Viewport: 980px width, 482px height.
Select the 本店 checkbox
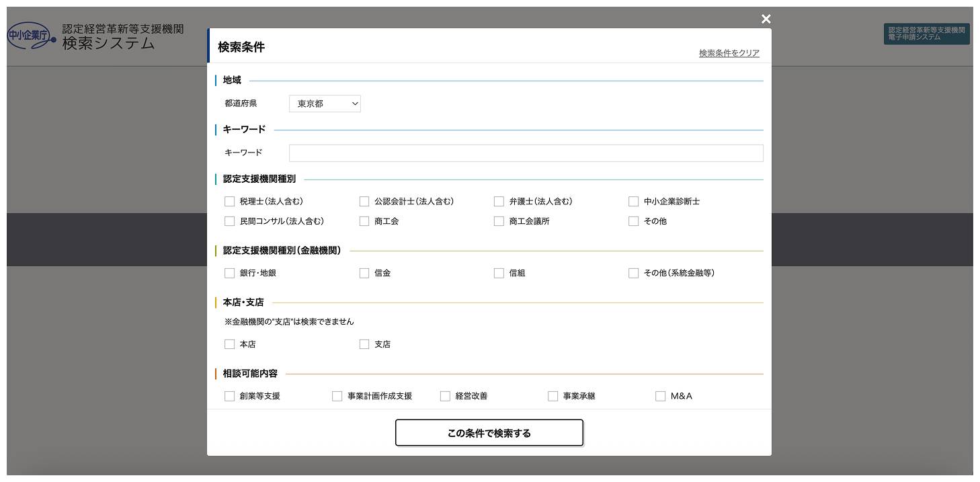coord(230,344)
